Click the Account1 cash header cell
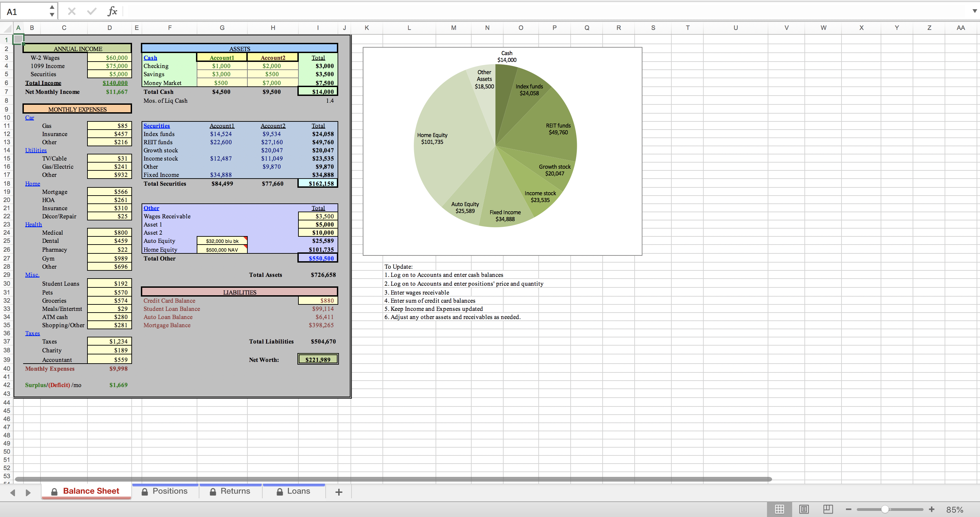The image size is (980, 517). 222,58
